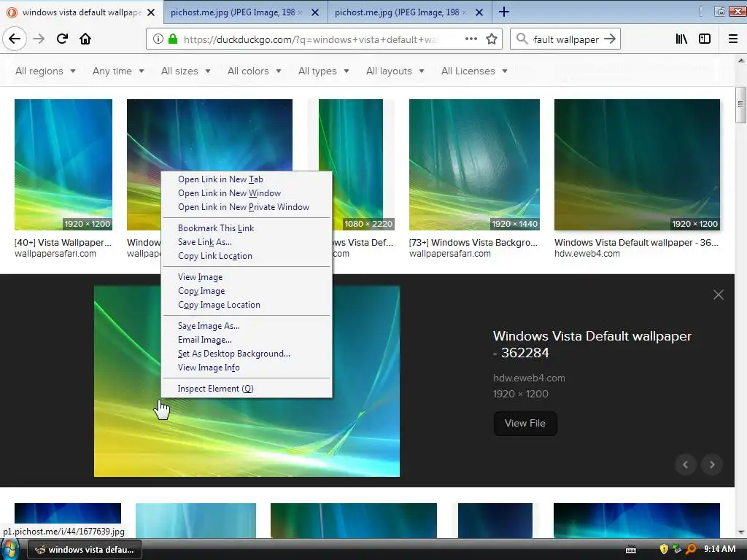Viewport: 747px width, 560px height.
Task: Open first 1920 × 1200 wallpapersafari thumbnail
Action: 63,165
